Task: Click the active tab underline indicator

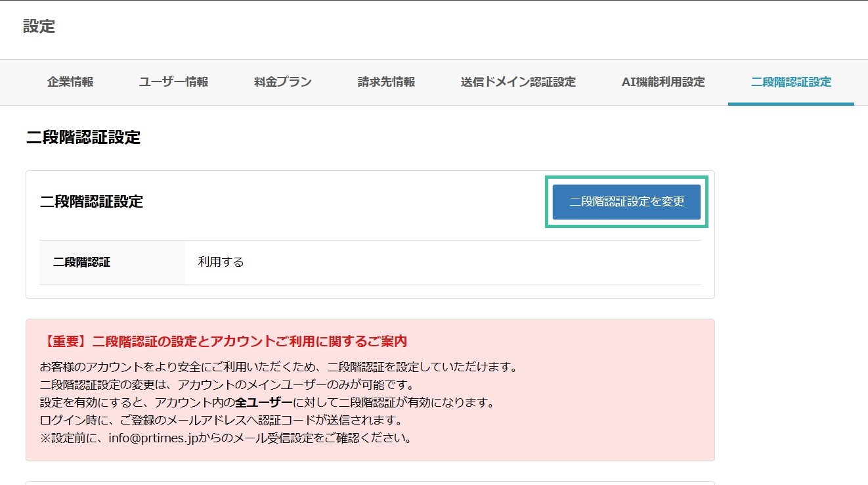Action: click(791, 102)
